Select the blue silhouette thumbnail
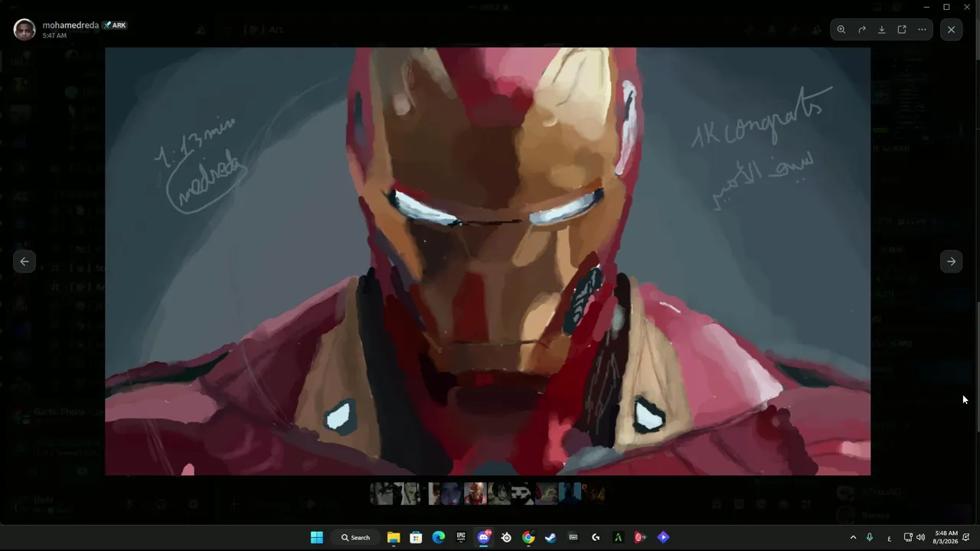The image size is (980, 551). tap(570, 494)
